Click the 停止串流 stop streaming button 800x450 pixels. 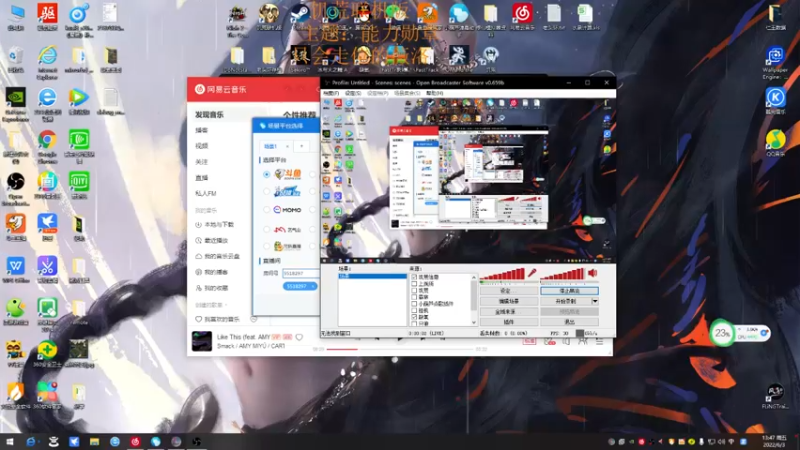[569, 291]
